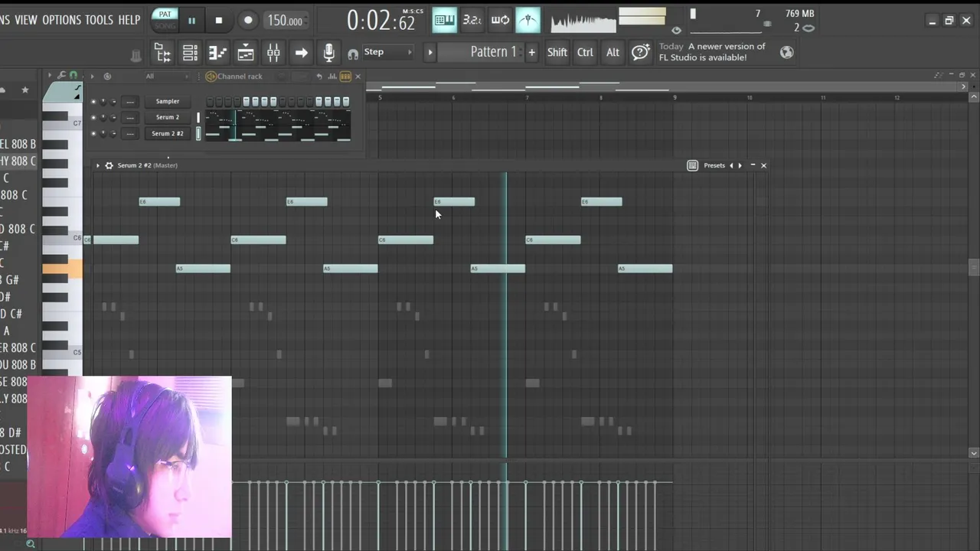
Task: Select the next preset arrow
Action: (740, 165)
